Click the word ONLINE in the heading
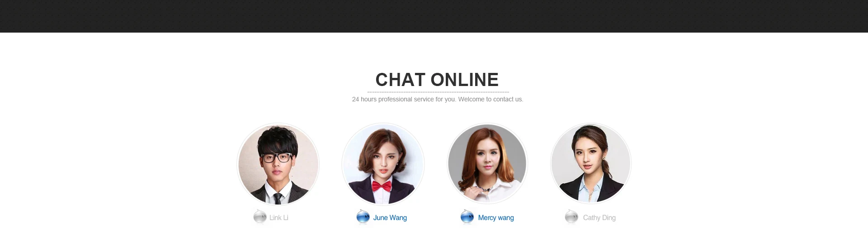The image size is (868, 249). (465, 80)
